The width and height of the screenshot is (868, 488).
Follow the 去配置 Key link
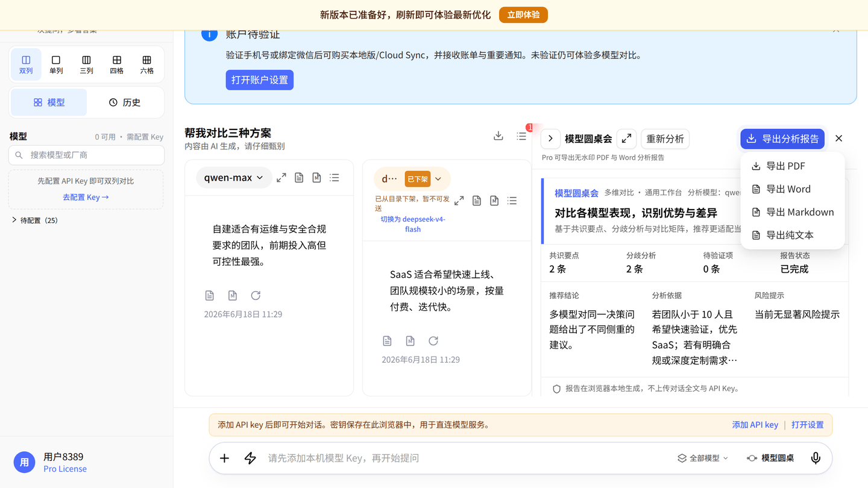click(x=86, y=197)
